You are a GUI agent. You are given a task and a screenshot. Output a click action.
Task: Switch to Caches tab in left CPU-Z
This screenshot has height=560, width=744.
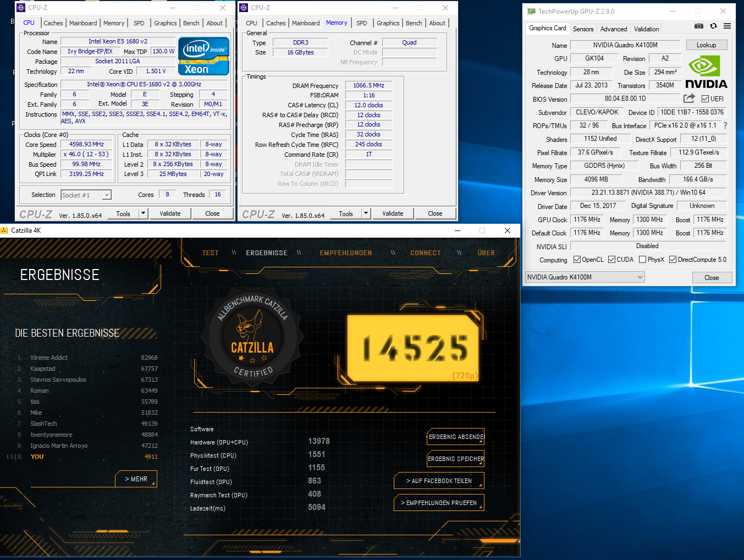pyautogui.click(x=53, y=23)
